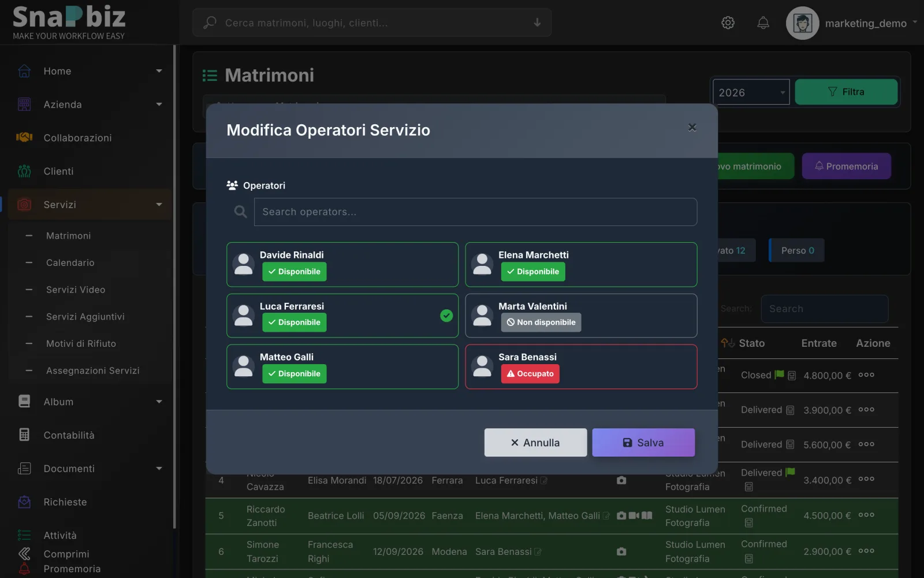Focus the Search operators field

pos(475,212)
